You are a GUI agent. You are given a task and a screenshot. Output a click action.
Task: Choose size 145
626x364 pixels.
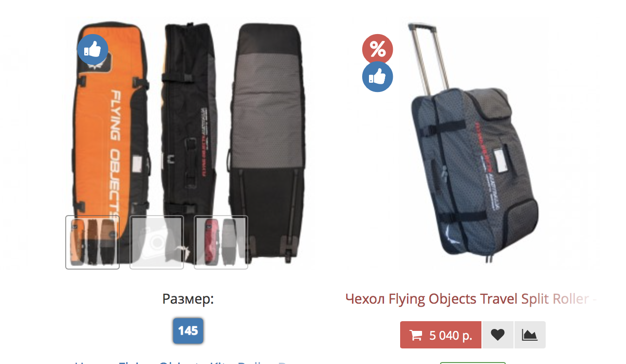[188, 331]
